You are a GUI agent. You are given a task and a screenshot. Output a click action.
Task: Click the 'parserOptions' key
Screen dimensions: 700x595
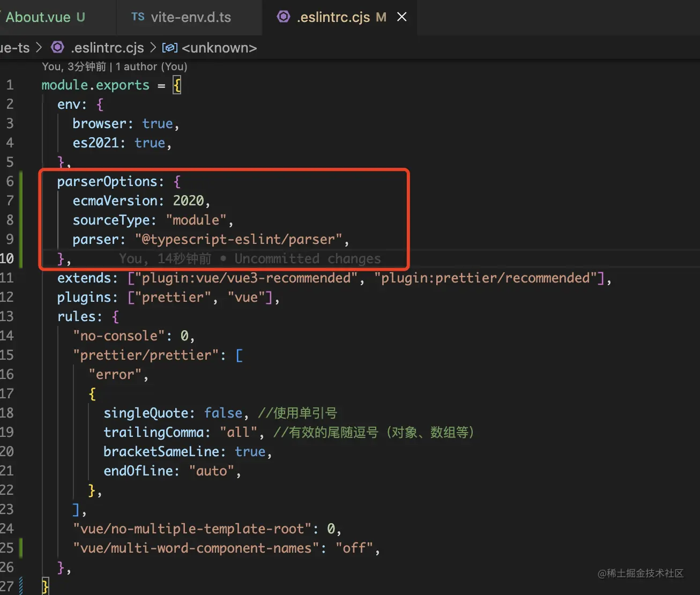pos(107,182)
